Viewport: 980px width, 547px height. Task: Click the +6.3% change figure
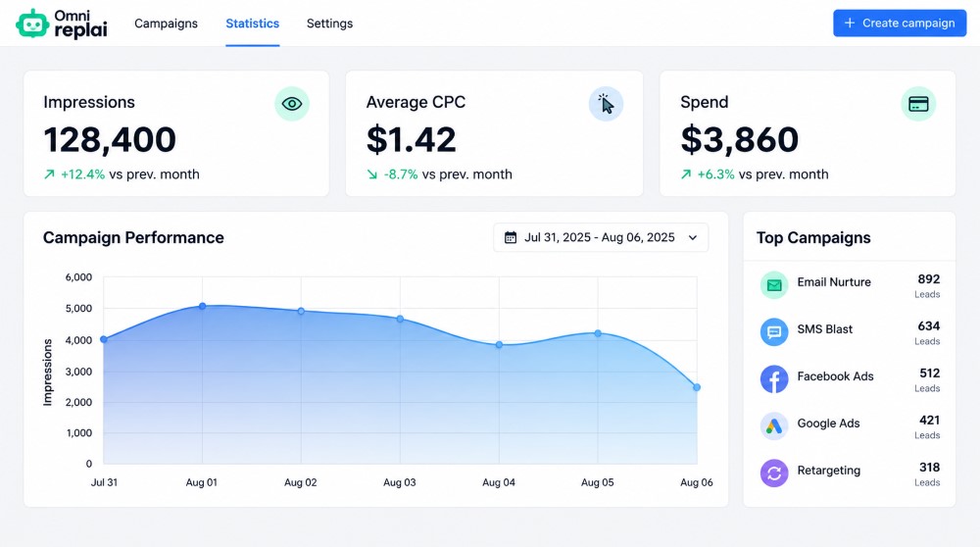tap(715, 174)
